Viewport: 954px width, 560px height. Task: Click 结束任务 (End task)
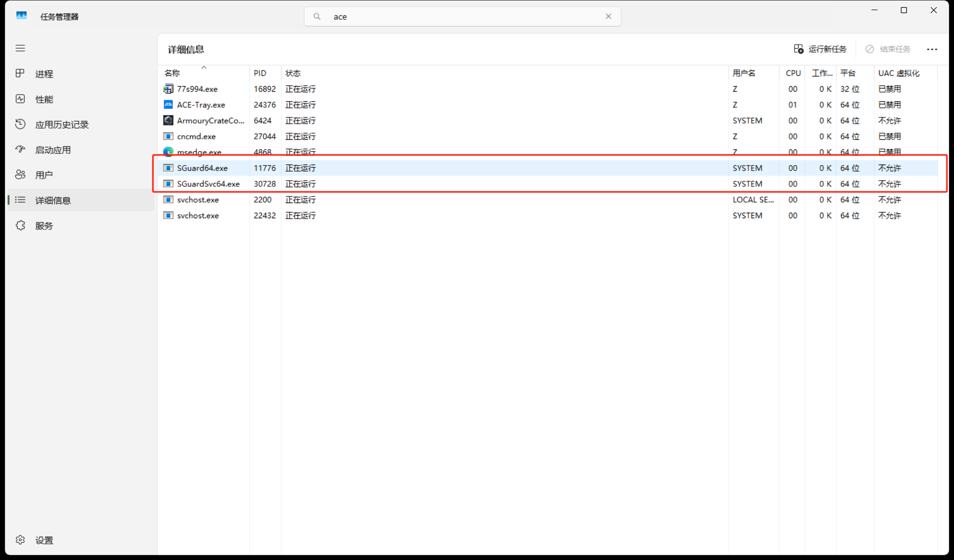point(888,49)
